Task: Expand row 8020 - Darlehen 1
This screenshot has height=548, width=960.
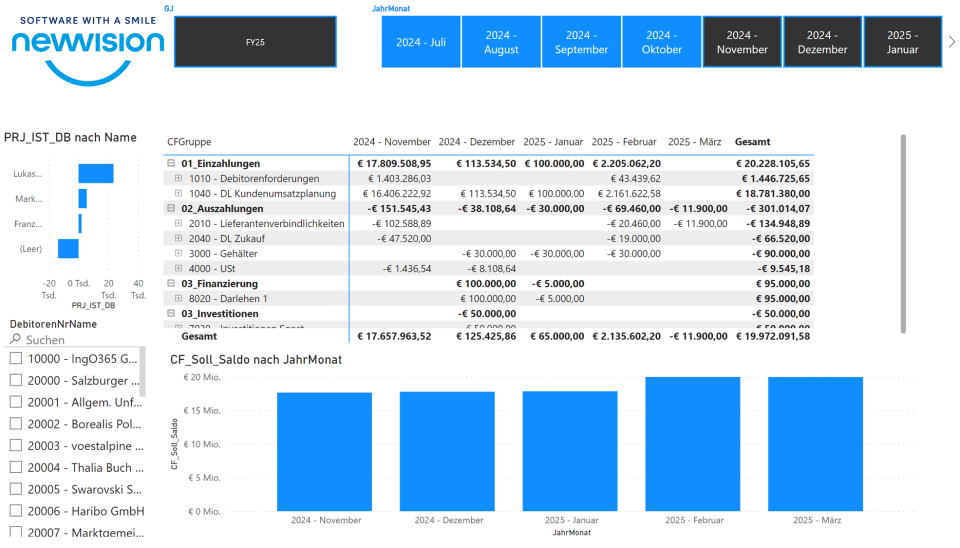Action: click(179, 299)
